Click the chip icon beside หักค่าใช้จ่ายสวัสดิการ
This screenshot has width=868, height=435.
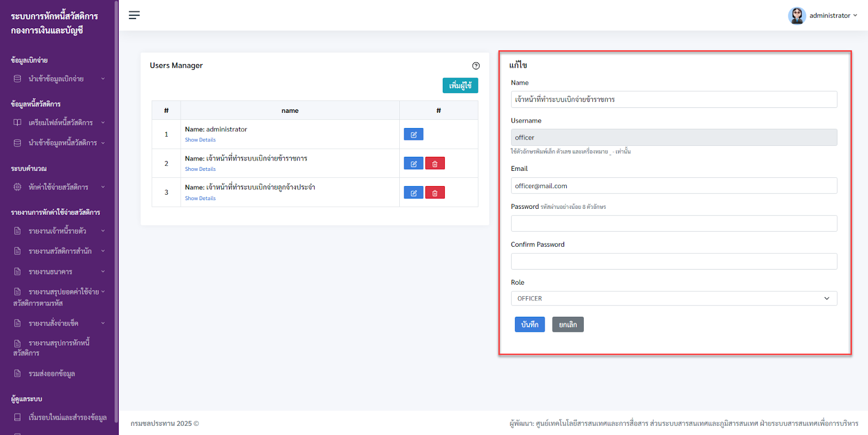(x=17, y=187)
